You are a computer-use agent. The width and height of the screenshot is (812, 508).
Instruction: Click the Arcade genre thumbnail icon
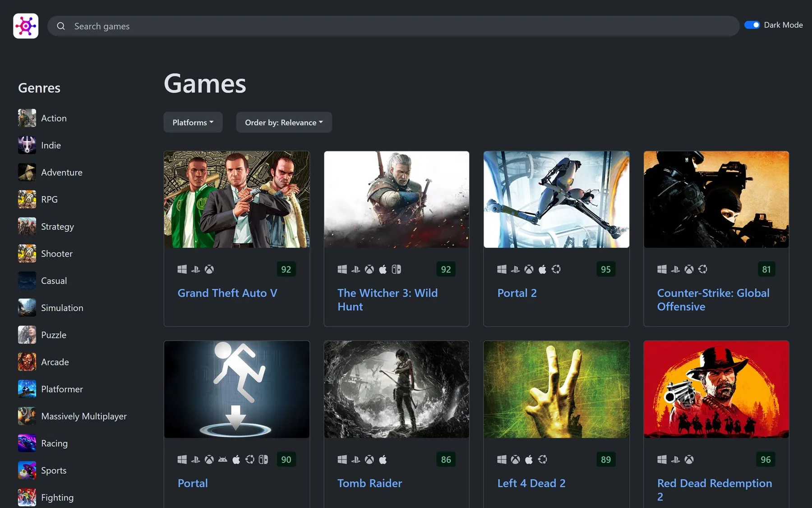pos(27,362)
